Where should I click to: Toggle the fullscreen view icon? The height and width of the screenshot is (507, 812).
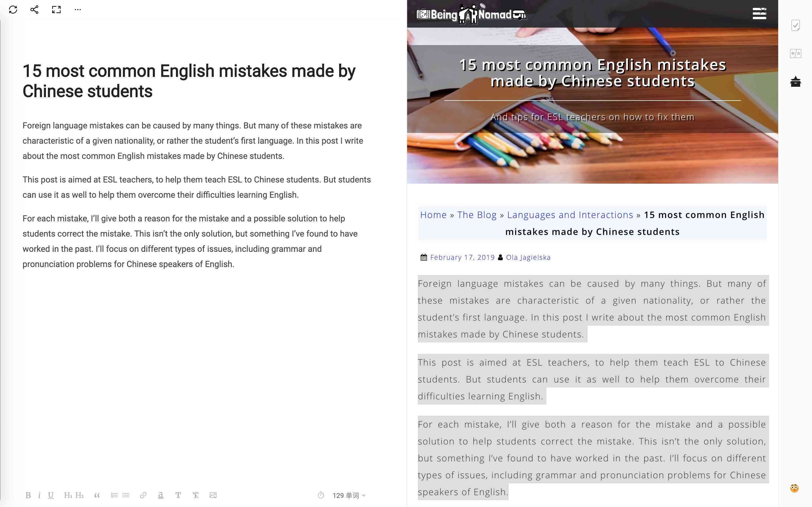[x=56, y=9]
